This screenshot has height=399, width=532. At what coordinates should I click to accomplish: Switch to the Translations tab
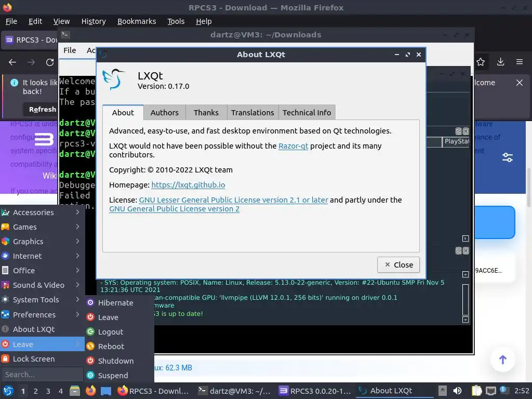252,113
